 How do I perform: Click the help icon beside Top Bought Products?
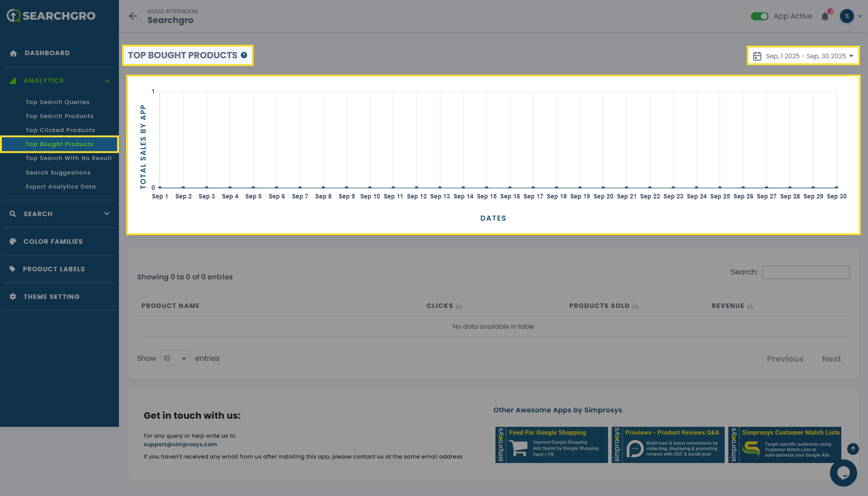tap(244, 55)
